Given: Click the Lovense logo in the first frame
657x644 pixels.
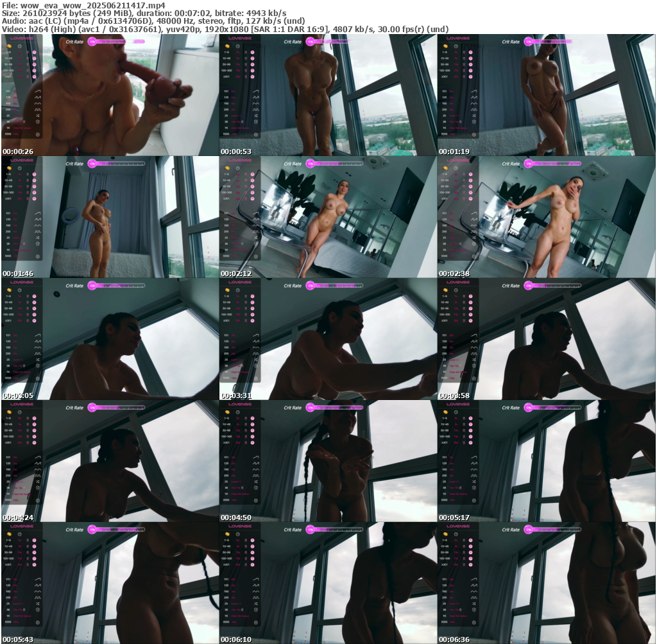Looking at the screenshot, I should [x=21, y=39].
